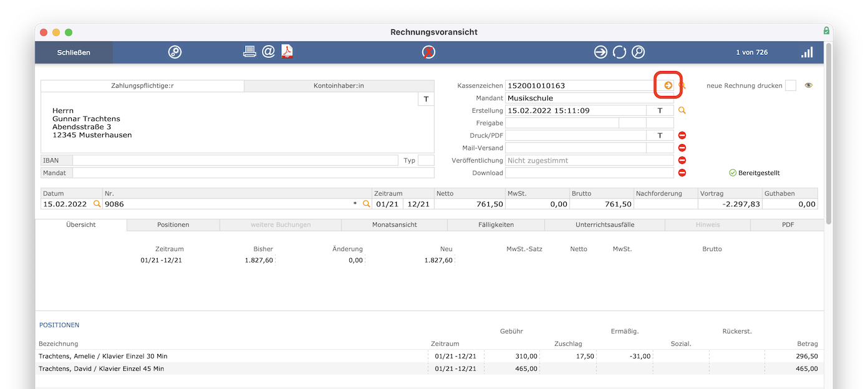Open the settings gear icon in toolbar
868x389 pixels.
[175, 52]
